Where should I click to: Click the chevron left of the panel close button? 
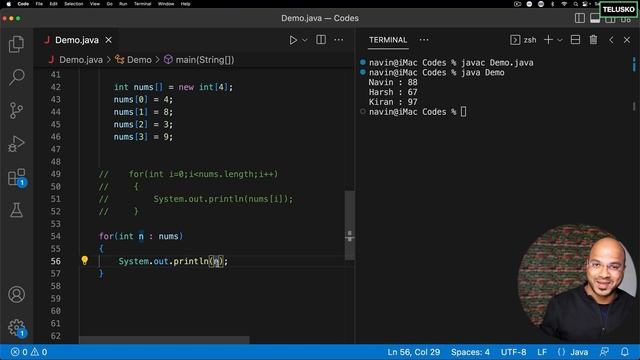pyautogui.click(x=611, y=40)
